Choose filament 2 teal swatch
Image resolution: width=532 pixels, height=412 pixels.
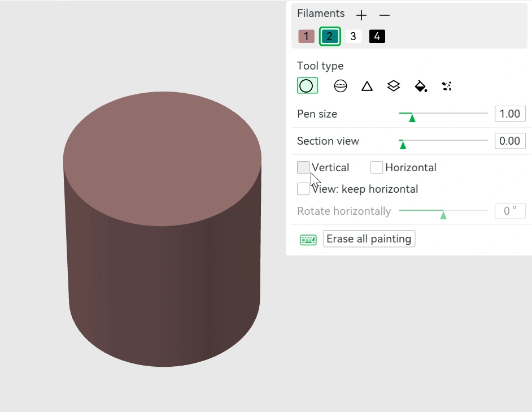tap(330, 36)
